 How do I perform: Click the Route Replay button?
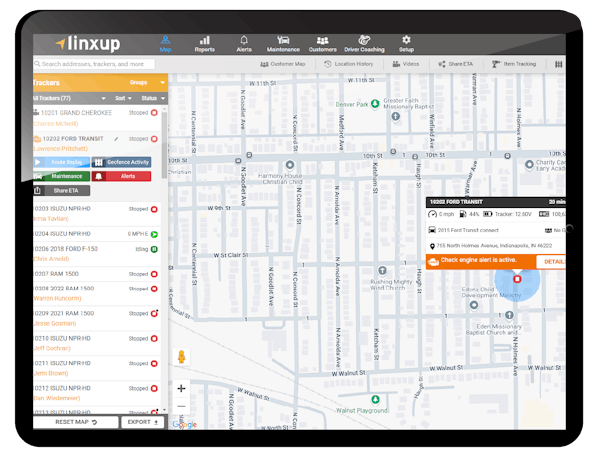[62, 162]
